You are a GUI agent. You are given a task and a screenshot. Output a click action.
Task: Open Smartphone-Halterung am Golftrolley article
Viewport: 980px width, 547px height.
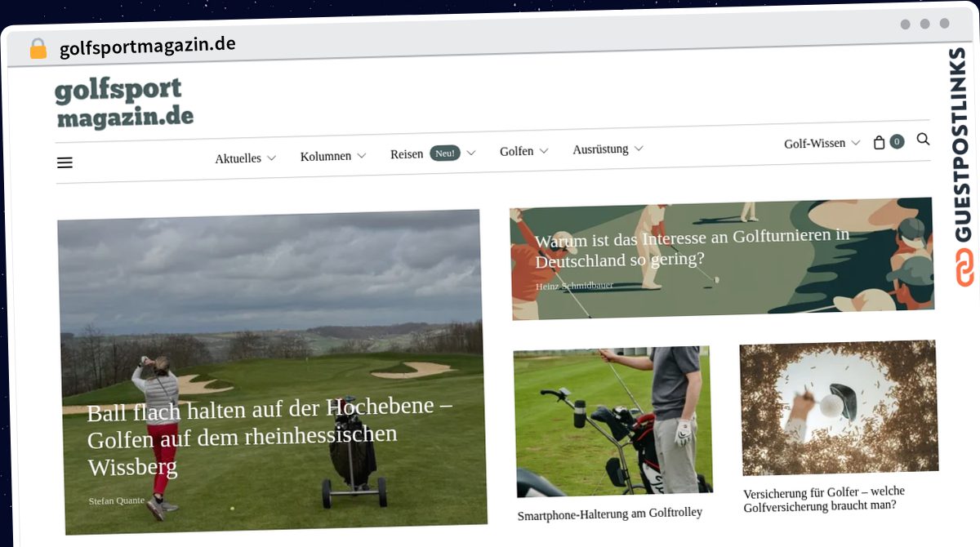(x=609, y=514)
